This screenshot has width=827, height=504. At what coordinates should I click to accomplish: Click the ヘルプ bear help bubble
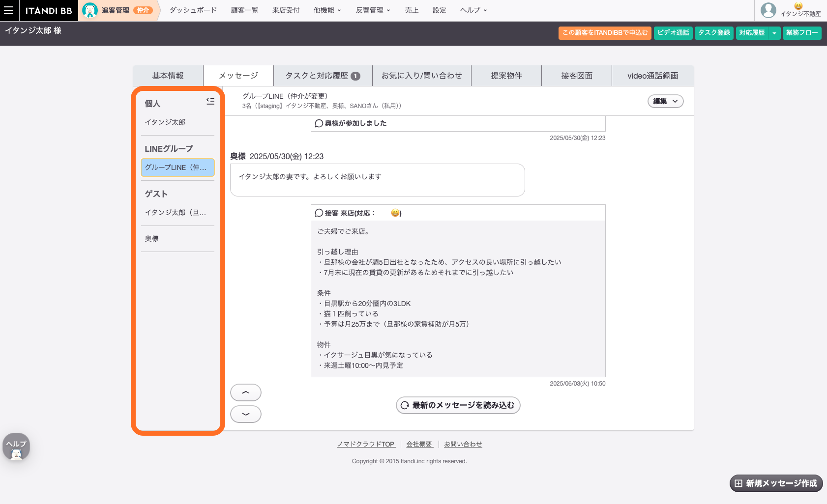click(x=16, y=447)
